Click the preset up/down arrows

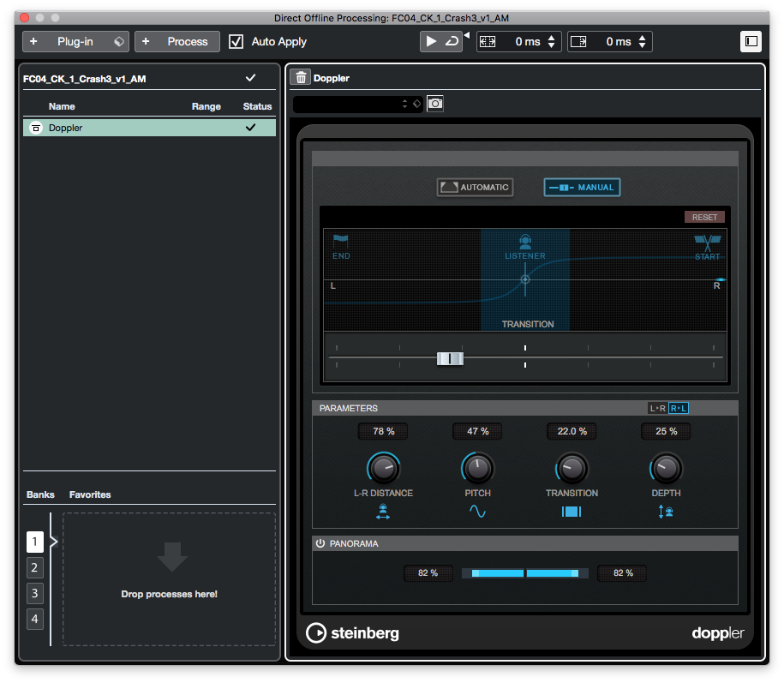pyautogui.click(x=404, y=104)
